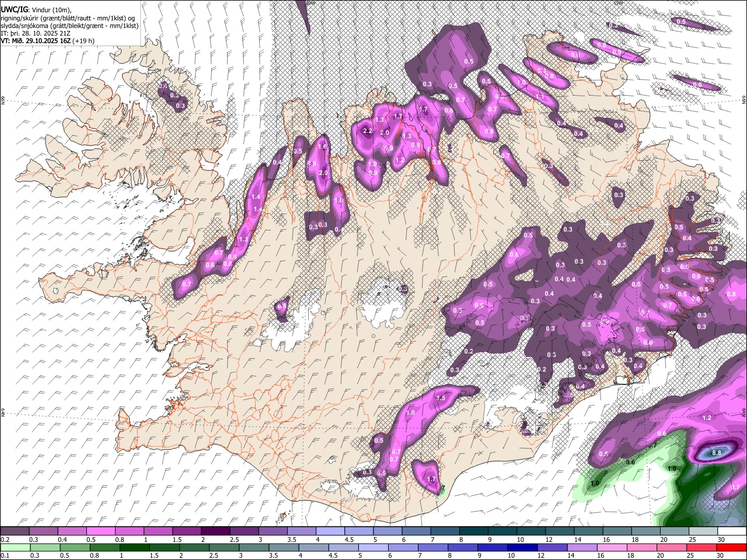Click valid time text "VT: Mið. 29.10.2025 16Z (+19 h)"
Viewport: 747px width, 560px height.
tap(47, 41)
